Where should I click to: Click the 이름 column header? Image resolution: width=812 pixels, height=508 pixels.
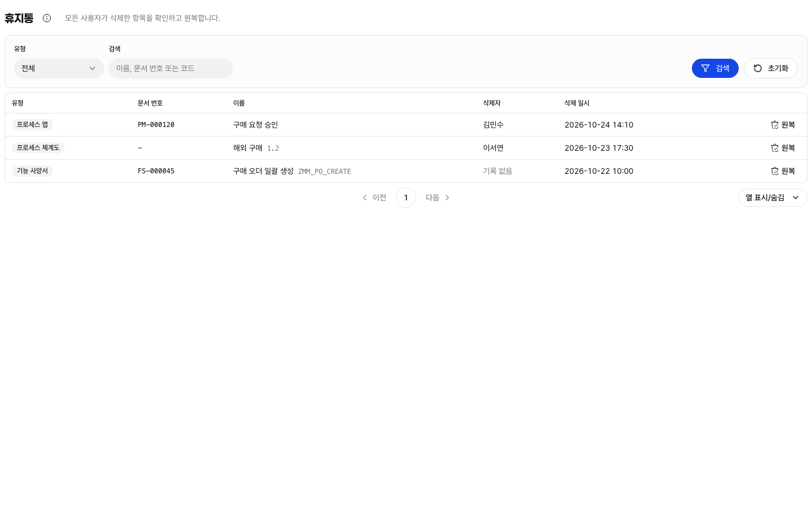click(x=239, y=103)
